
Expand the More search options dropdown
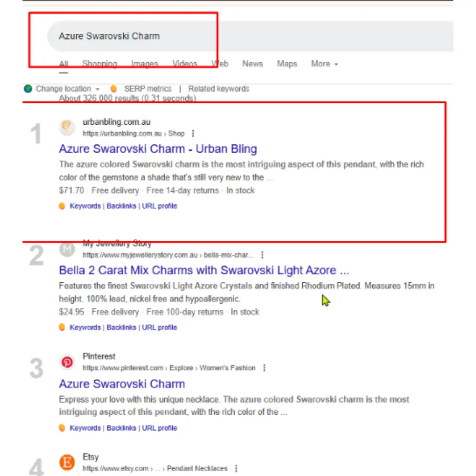point(324,64)
